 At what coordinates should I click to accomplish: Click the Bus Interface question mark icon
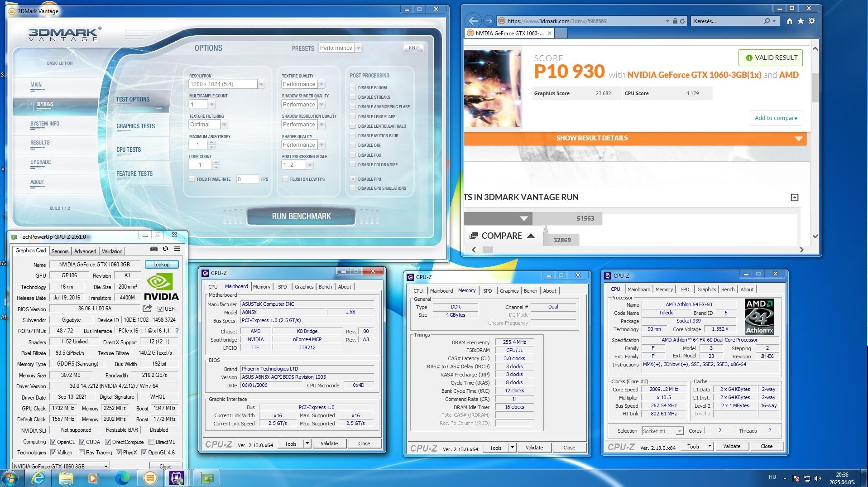tap(177, 331)
